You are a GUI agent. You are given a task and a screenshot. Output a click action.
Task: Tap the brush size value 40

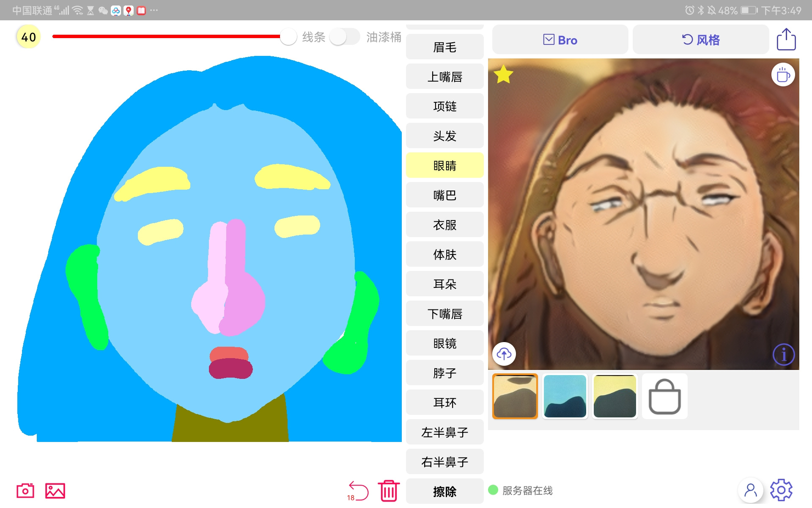pos(29,37)
